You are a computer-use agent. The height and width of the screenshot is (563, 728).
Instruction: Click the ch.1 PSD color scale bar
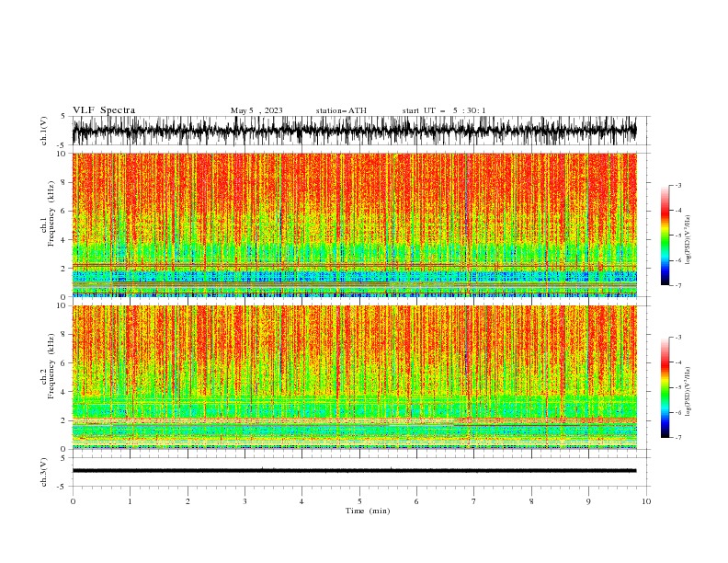click(665, 236)
